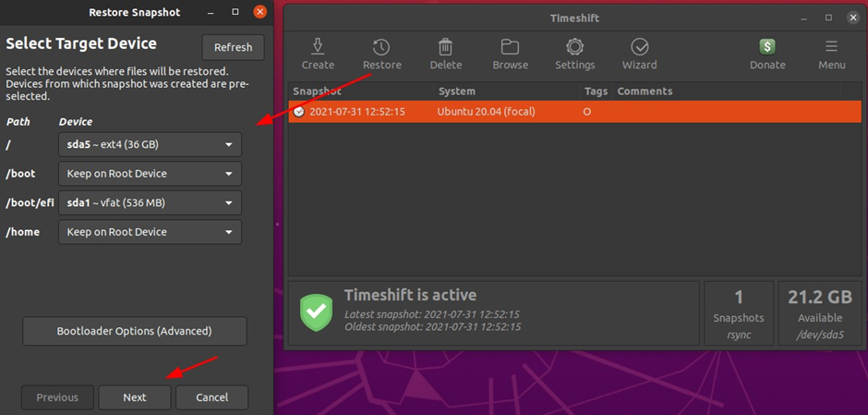
Task: Expand the /boot/efi device dropdown
Action: [150, 202]
